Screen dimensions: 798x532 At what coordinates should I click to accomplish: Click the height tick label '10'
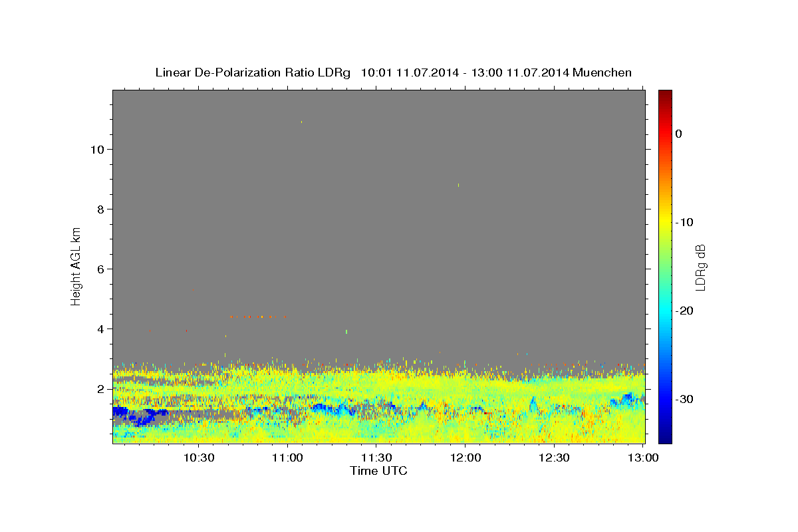(x=97, y=150)
